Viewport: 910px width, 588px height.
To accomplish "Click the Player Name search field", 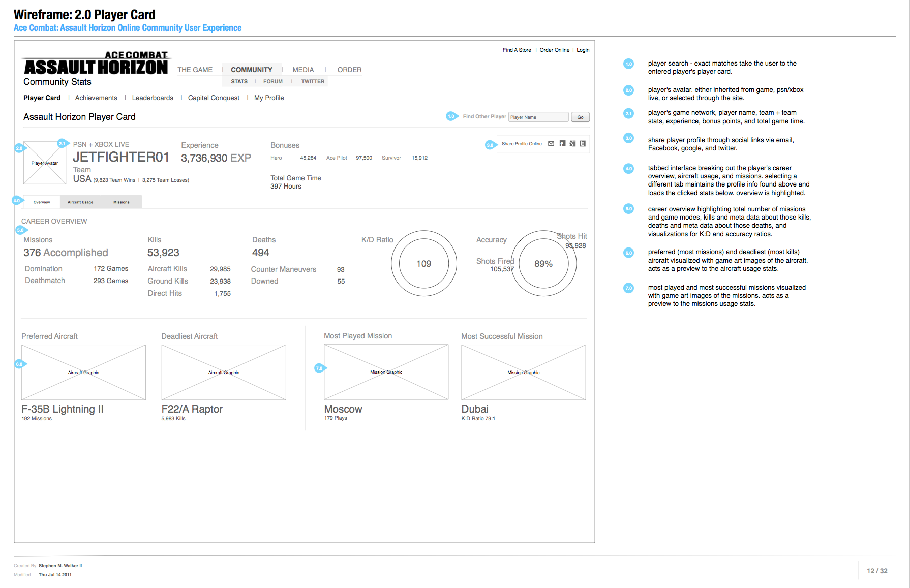I will 538,117.
